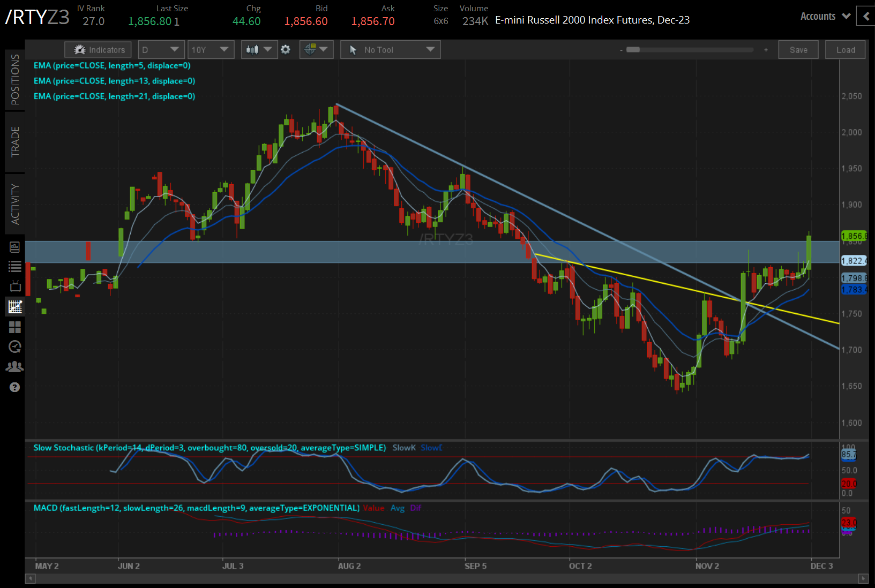Image resolution: width=875 pixels, height=588 pixels.
Task: Open the candlestick chart type dropdown
Action: point(259,50)
